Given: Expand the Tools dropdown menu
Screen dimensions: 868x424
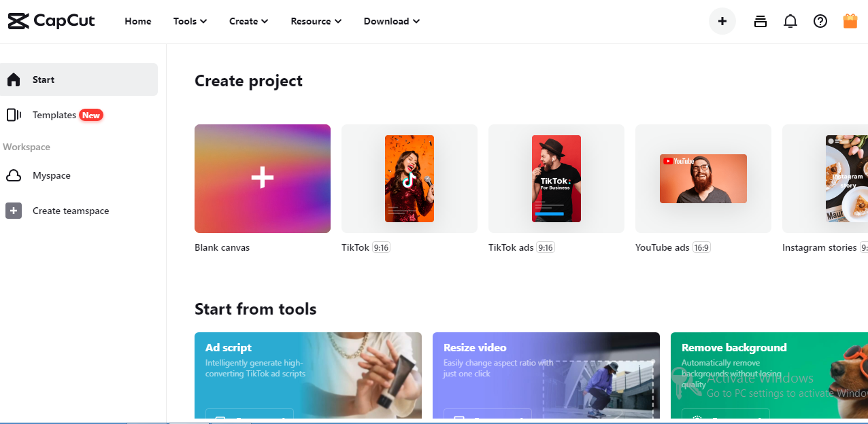Looking at the screenshot, I should point(190,21).
